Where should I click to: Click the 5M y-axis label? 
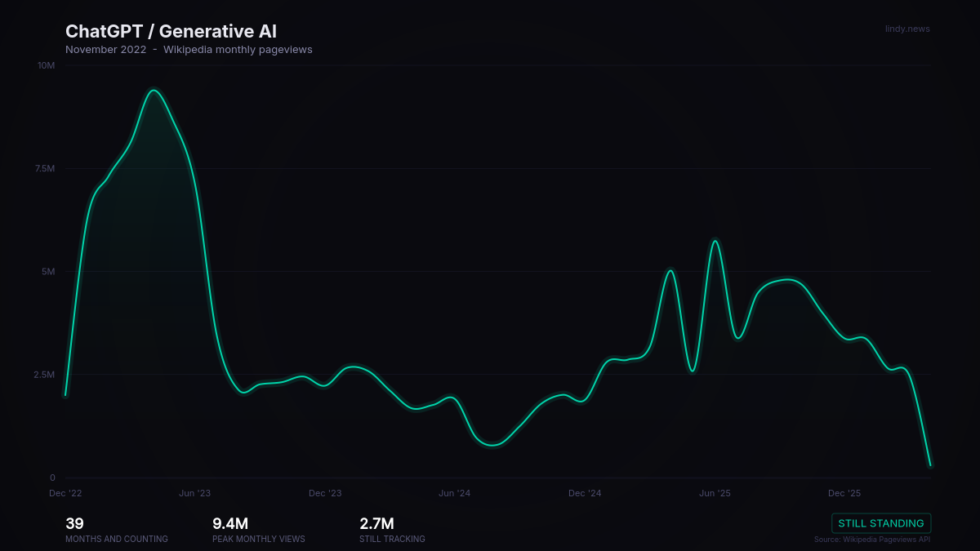48,271
